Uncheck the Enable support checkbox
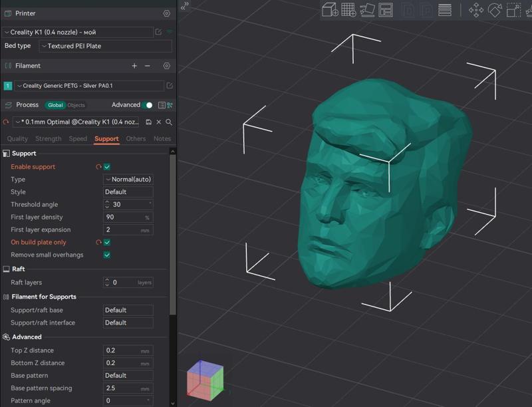The width and height of the screenshot is (532, 407). 107,167
